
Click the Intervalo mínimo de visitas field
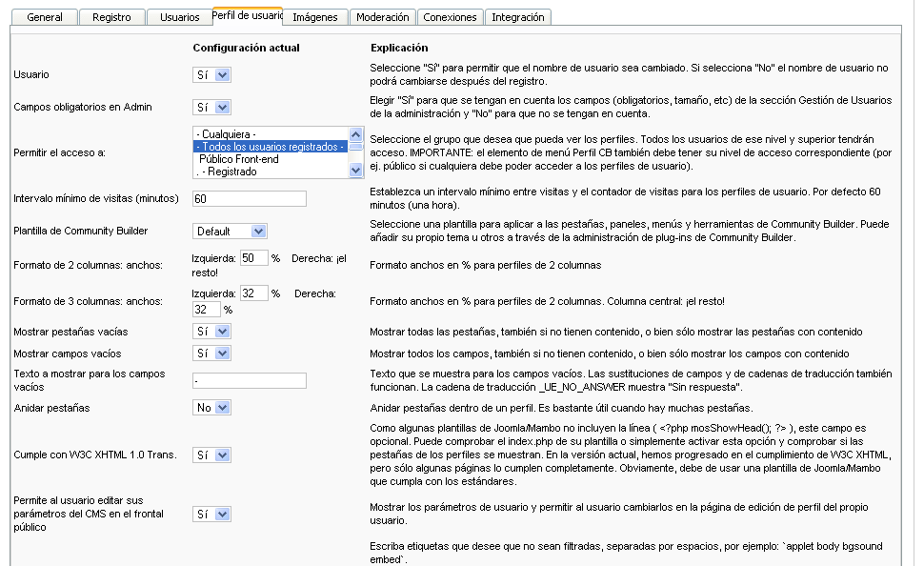[250, 199]
